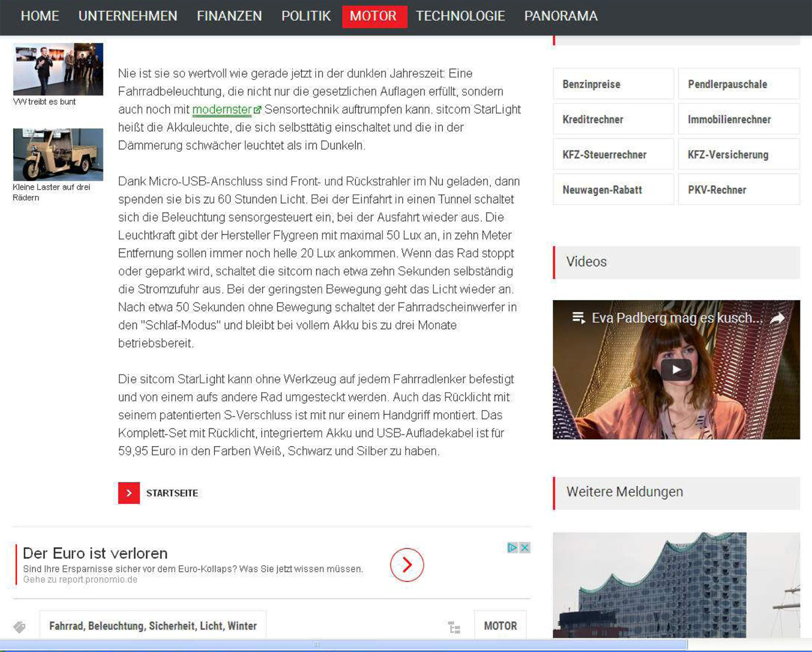Screen dimensions: 812x652
Task: Go to the FINANZEN section
Action: (229, 16)
